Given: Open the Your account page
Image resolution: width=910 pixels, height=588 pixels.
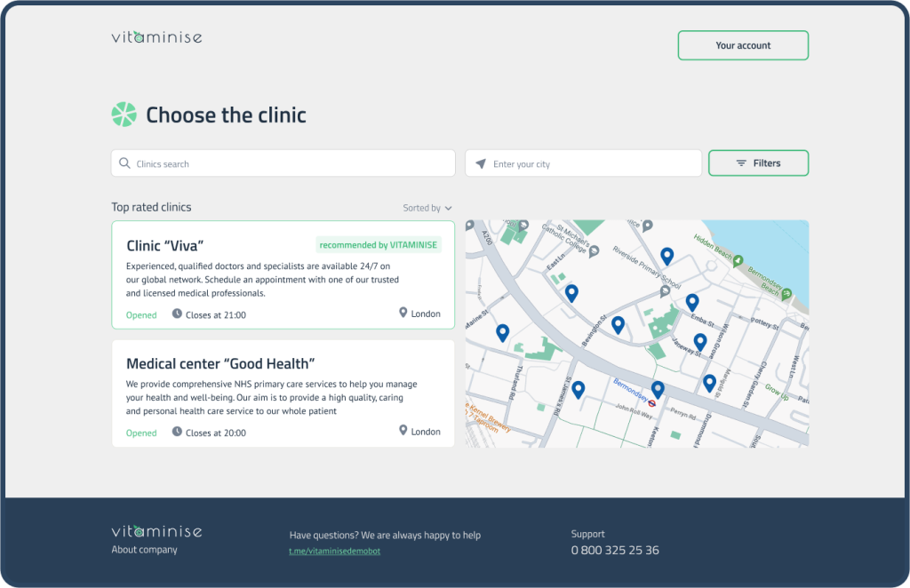Looking at the screenshot, I should click(743, 45).
